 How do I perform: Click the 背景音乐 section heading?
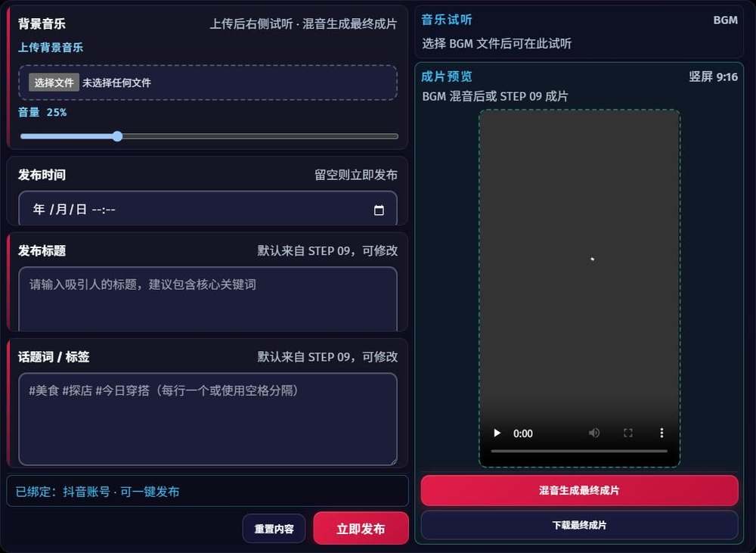[x=42, y=23]
